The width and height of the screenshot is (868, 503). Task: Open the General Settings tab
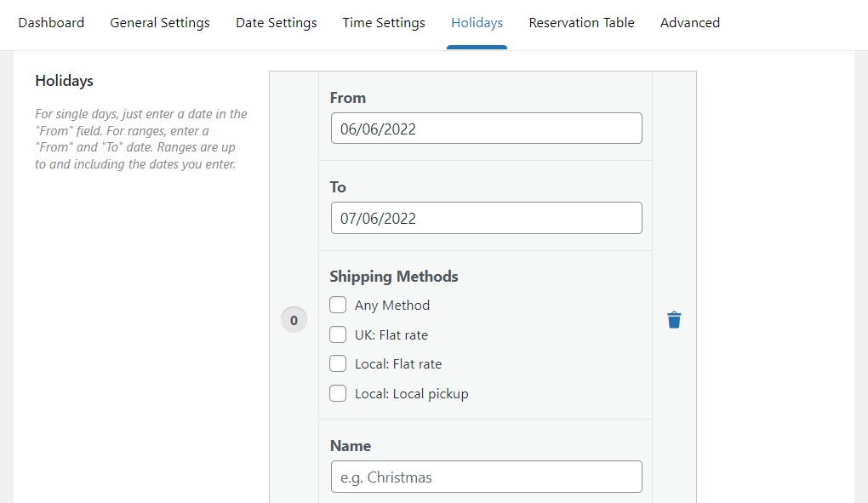[159, 23]
